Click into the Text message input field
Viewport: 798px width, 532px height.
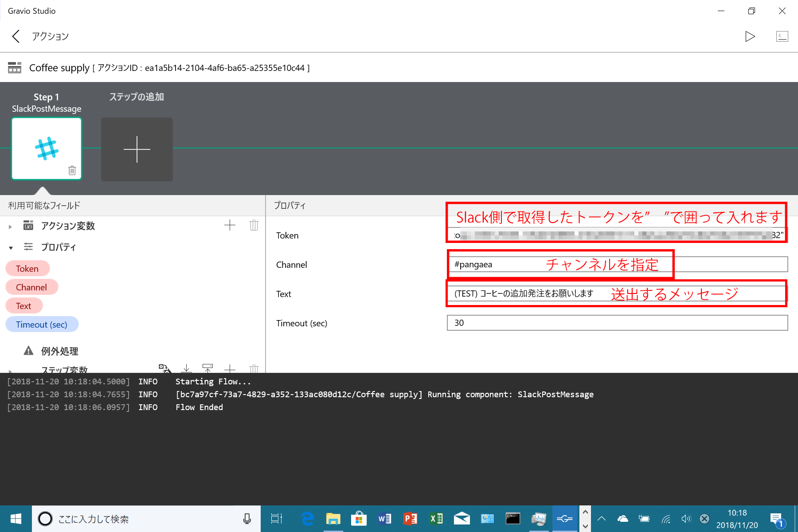click(x=617, y=293)
